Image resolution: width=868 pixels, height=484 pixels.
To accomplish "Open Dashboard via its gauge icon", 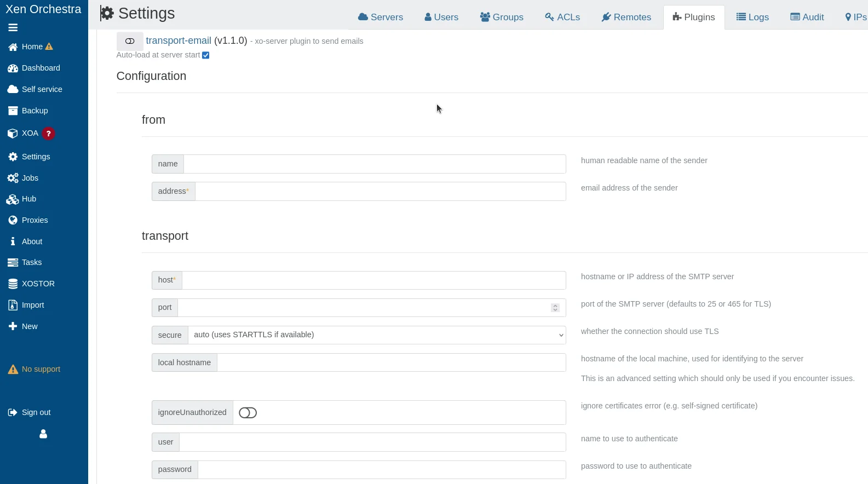I will coord(13,68).
